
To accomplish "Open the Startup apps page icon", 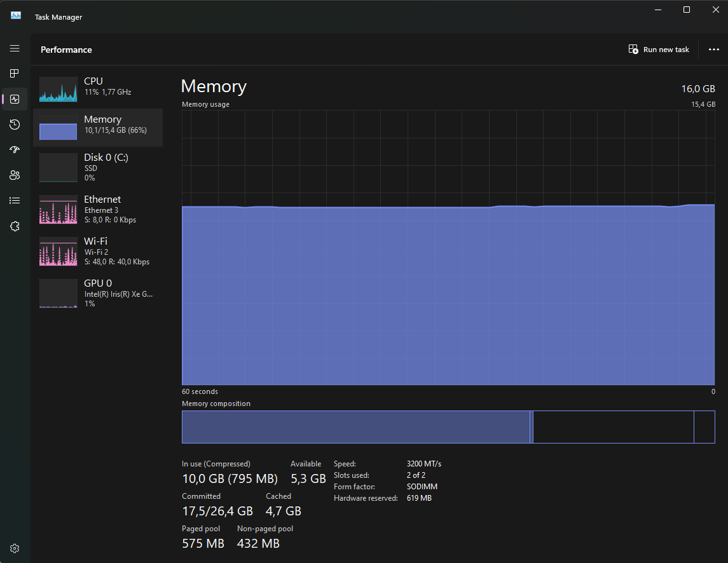I will 15,149.
